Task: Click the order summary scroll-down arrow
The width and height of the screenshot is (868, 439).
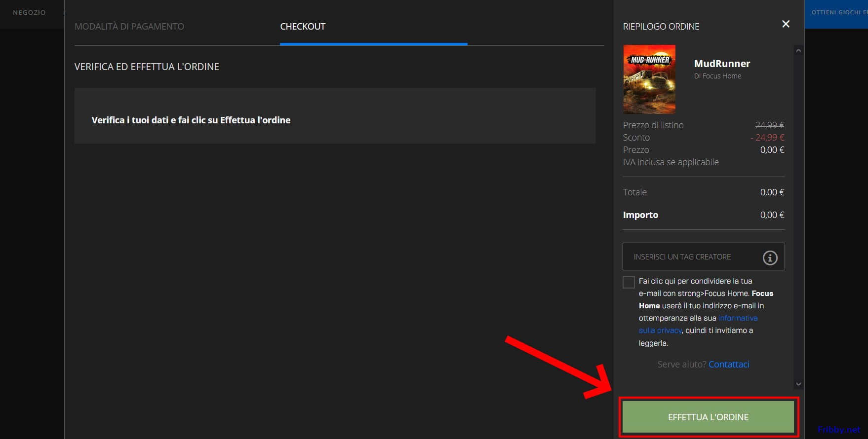Action: click(x=798, y=384)
